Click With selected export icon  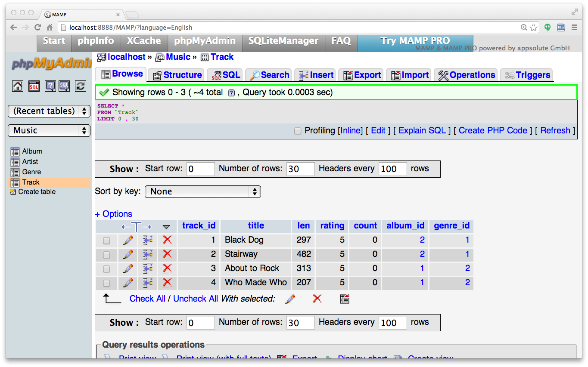(344, 299)
